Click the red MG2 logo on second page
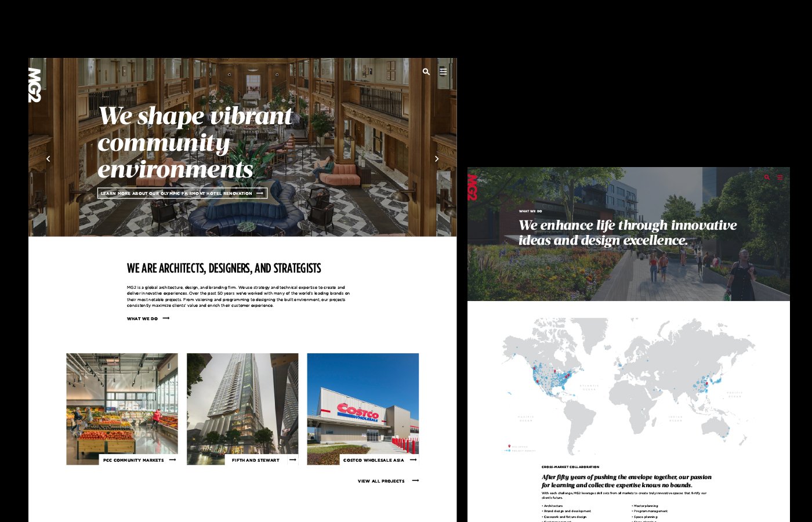Image resolution: width=812 pixels, height=522 pixels. tap(472, 187)
